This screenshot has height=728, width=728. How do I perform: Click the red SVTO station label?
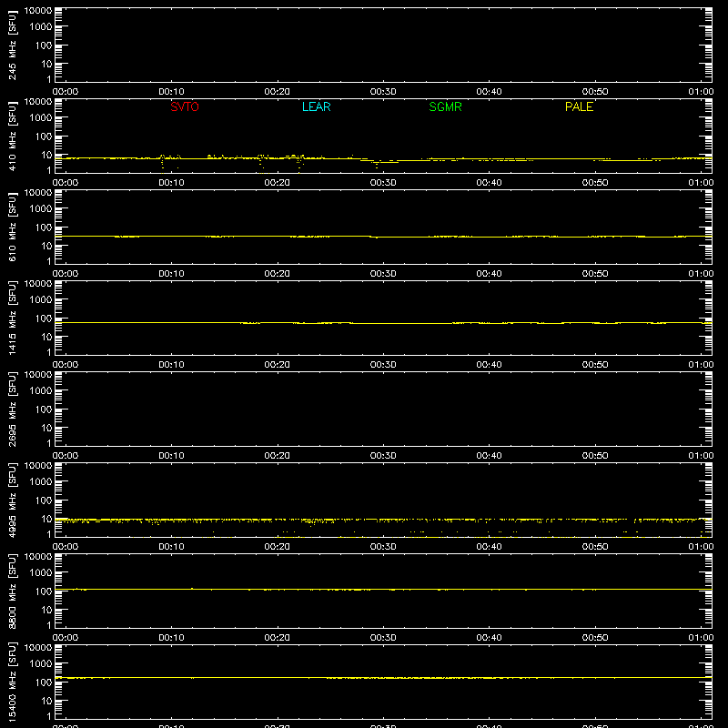[185, 106]
